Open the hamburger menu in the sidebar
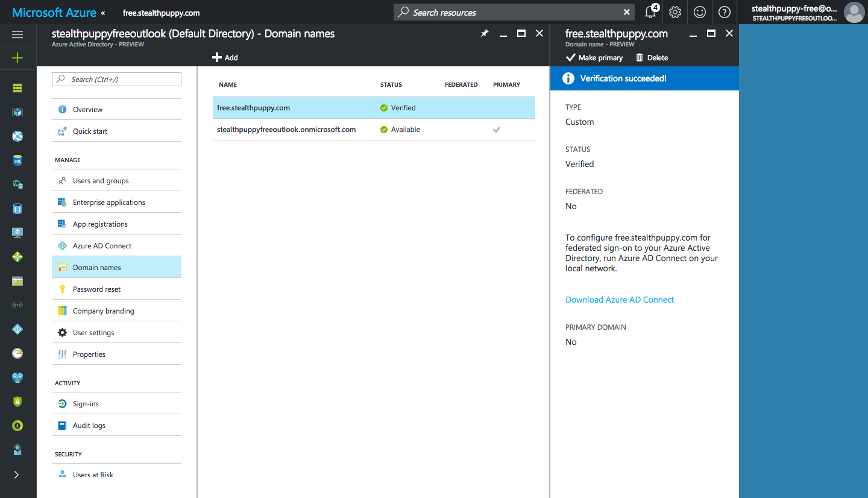This screenshot has height=498, width=868. pos(17,35)
